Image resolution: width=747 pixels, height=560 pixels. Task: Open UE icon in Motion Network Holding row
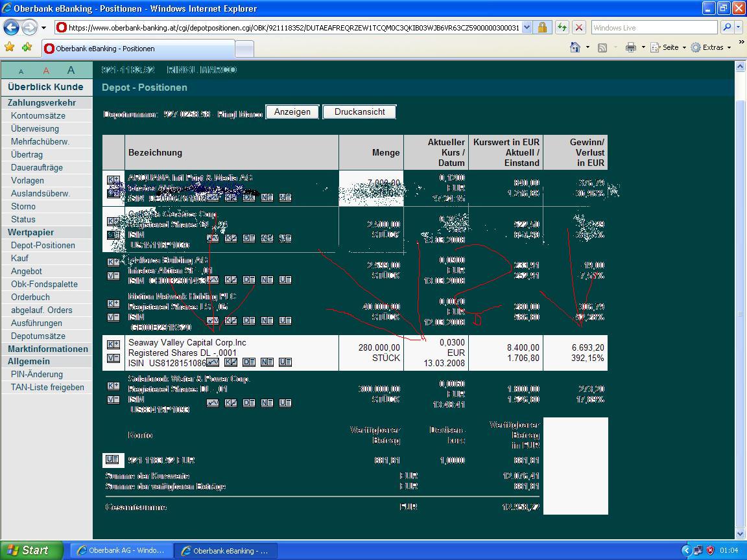coord(285,320)
